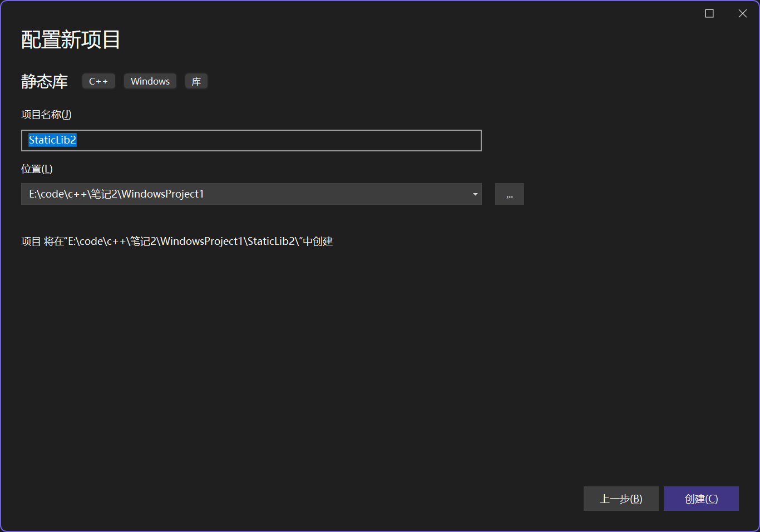Open the browse folder "..." button

[x=509, y=194]
